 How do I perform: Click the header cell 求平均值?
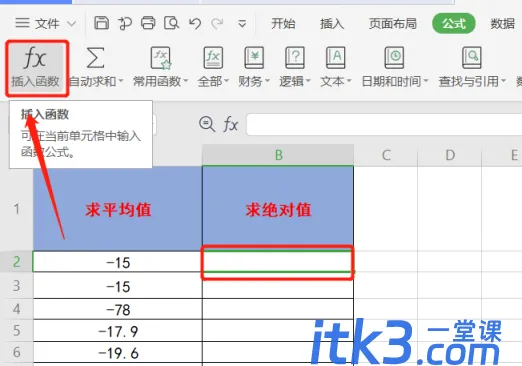[x=118, y=209]
